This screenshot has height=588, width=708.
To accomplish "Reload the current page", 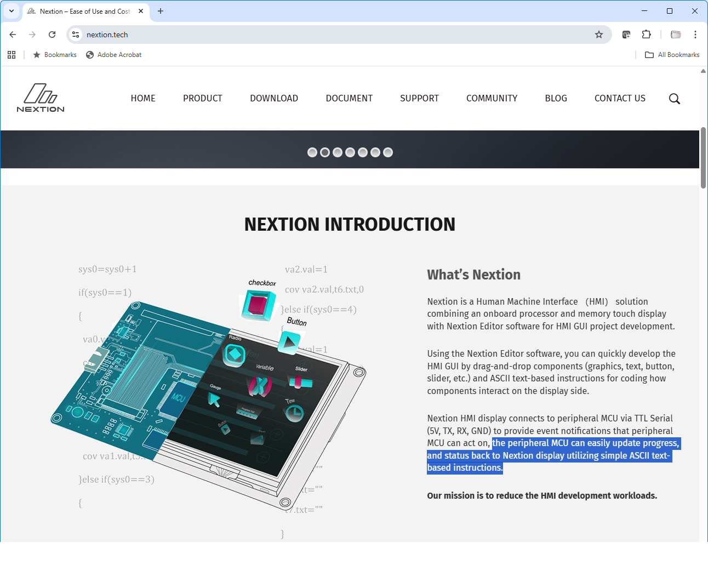I will [x=52, y=34].
